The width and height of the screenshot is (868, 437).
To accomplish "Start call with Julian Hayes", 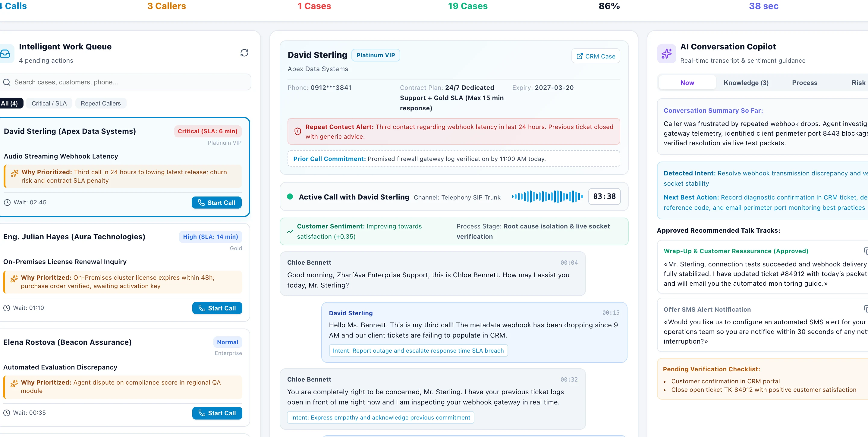I will click(x=217, y=308).
